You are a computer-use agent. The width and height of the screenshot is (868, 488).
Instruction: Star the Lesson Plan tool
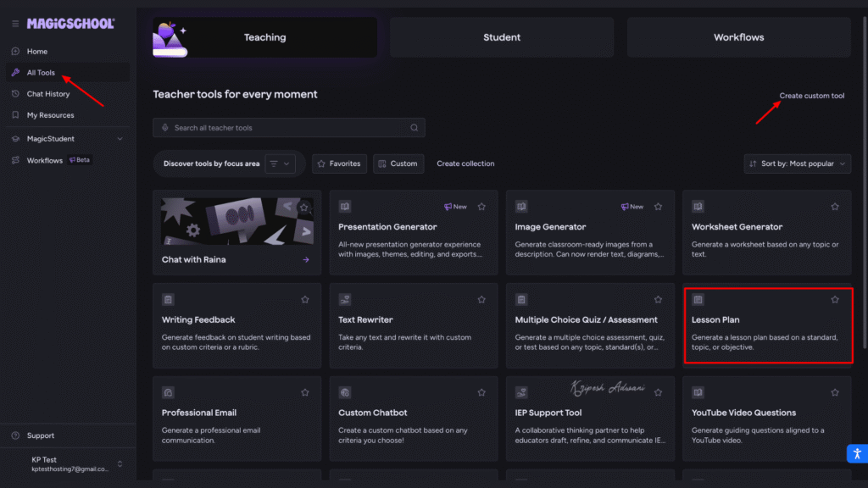coord(835,299)
